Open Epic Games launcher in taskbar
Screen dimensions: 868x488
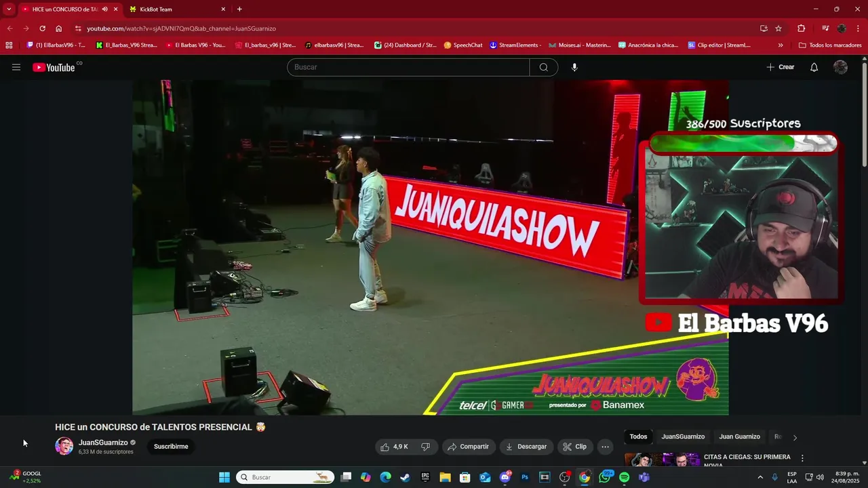[425, 477]
